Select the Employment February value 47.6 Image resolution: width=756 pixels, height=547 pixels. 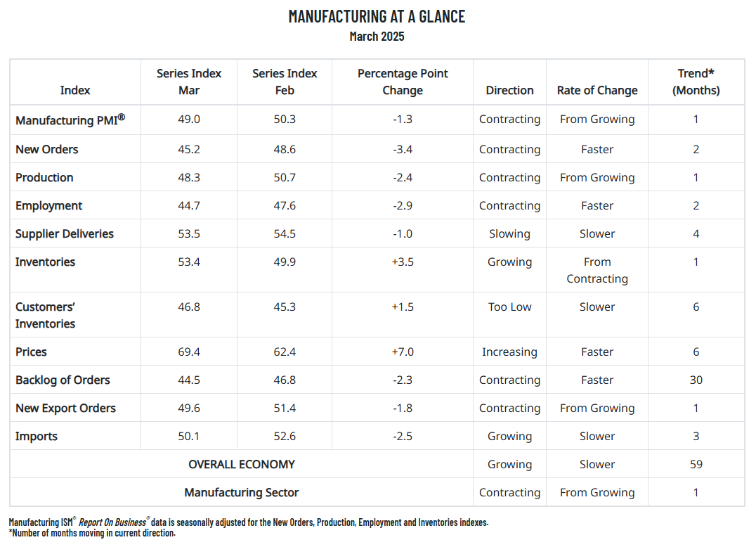click(285, 206)
